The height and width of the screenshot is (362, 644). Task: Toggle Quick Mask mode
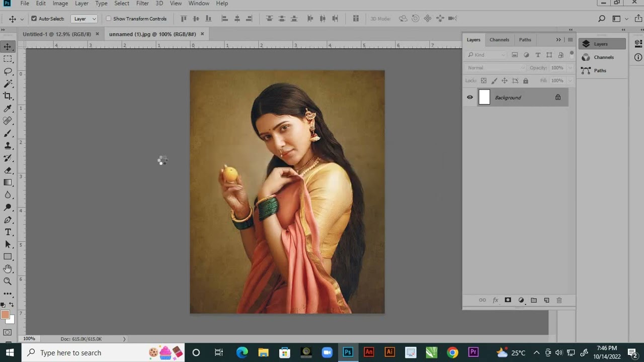8,332
